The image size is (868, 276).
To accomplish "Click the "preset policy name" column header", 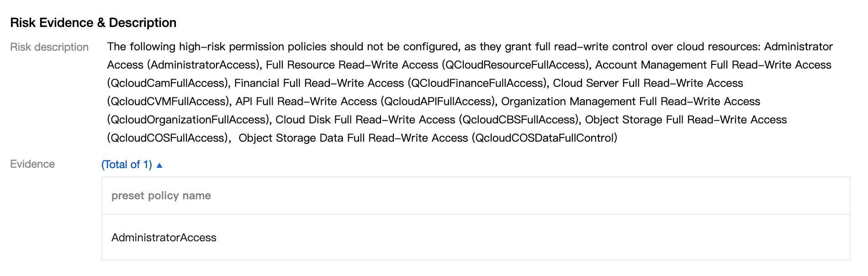I will point(161,196).
